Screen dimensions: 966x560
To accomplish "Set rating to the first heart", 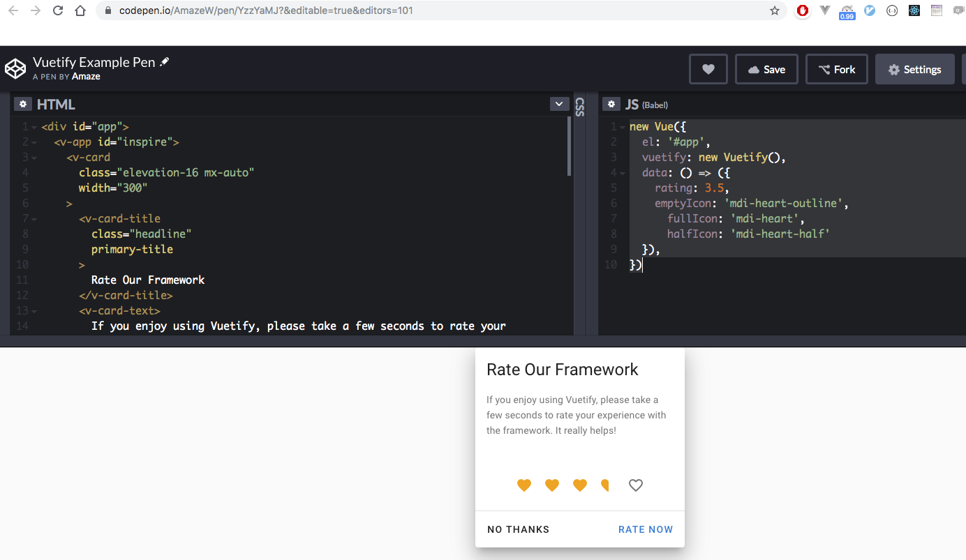I will pos(524,485).
